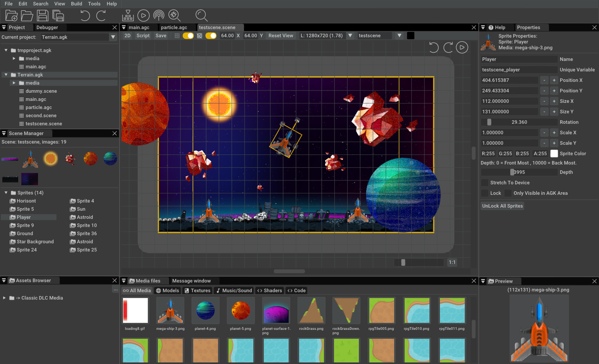This screenshot has height=364, width=599.
Task: Click the search magnifier icon
Action: (x=201, y=16)
